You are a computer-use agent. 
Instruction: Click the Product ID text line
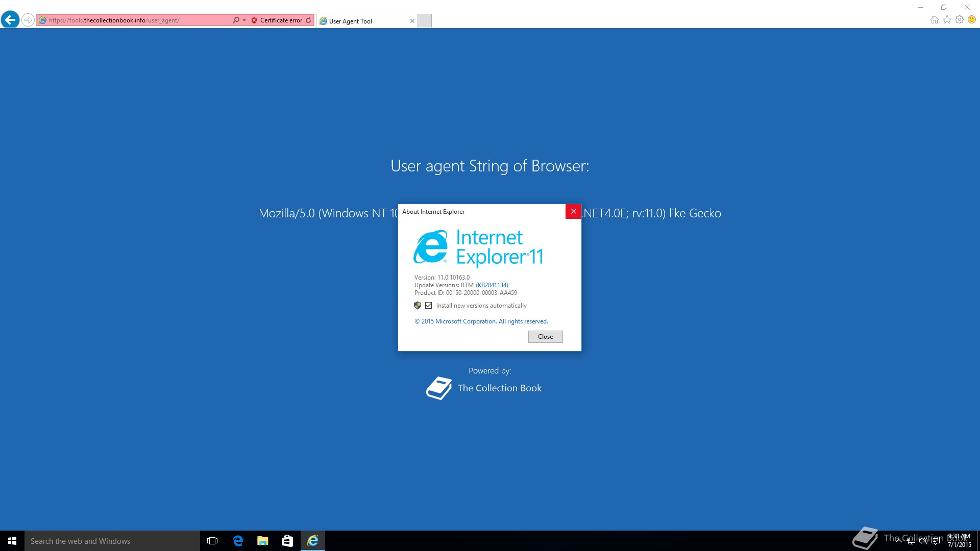coord(465,293)
